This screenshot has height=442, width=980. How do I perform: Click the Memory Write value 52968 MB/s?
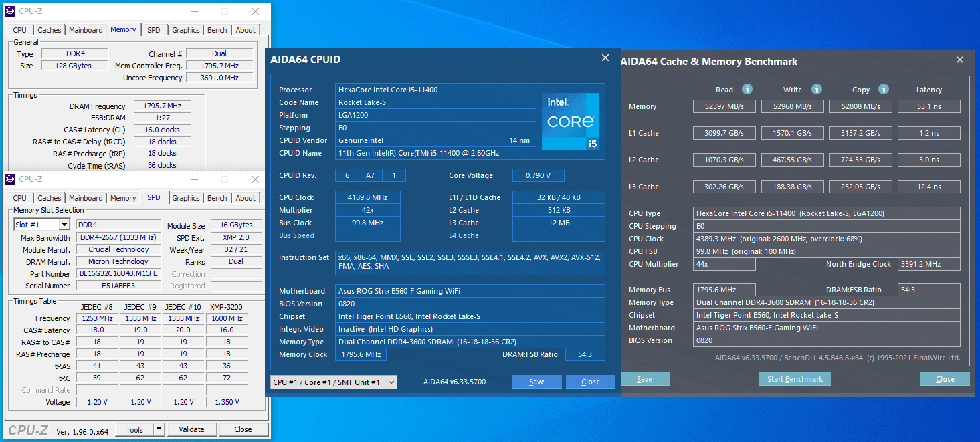[x=793, y=106]
